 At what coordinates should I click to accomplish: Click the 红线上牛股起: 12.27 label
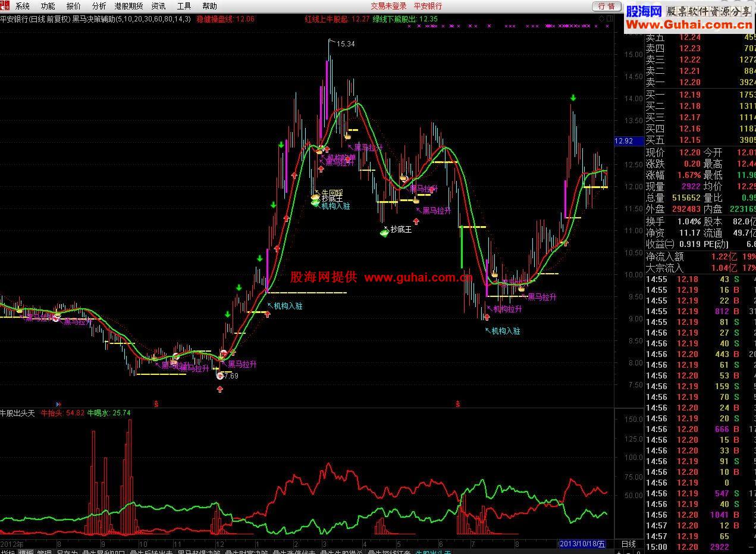[x=337, y=19]
